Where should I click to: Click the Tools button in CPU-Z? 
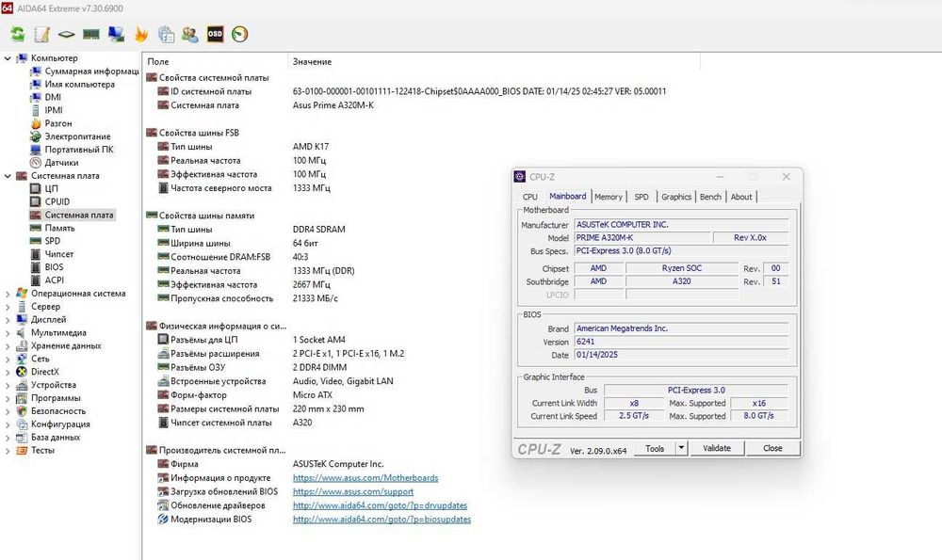click(x=655, y=448)
